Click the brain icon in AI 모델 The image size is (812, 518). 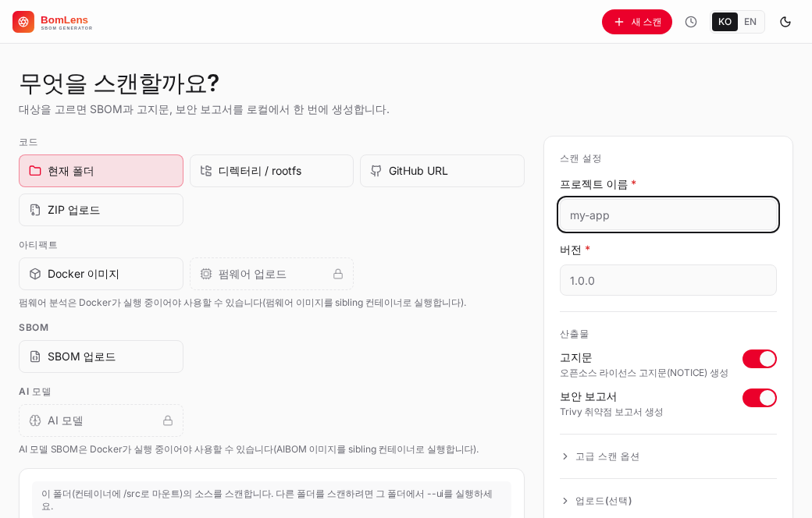35,420
